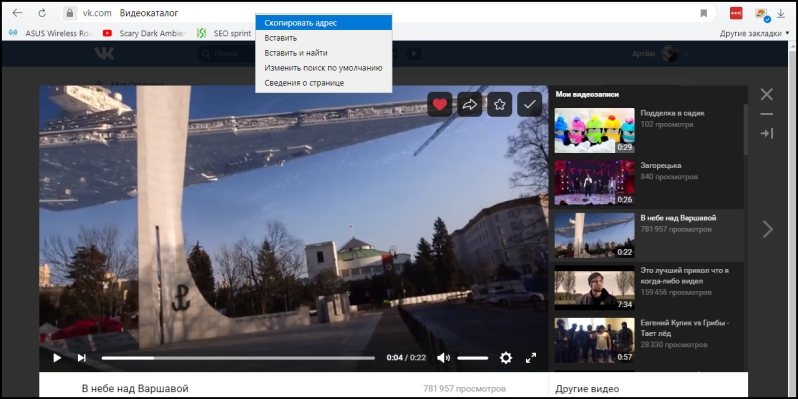Open Это лучший прикол video thumbnail
Image resolution: width=798 pixels, height=399 pixels.
click(x=594, y=288)
